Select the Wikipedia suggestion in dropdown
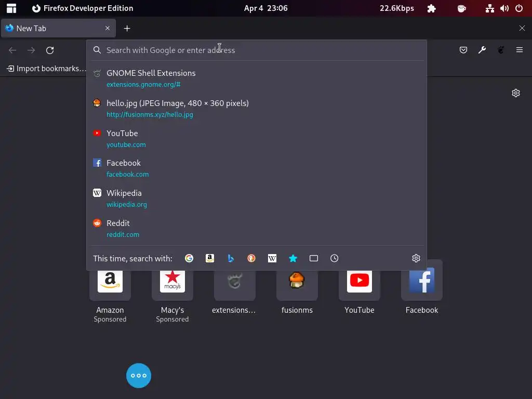The image size is (532, 399). tap(257, 198)
